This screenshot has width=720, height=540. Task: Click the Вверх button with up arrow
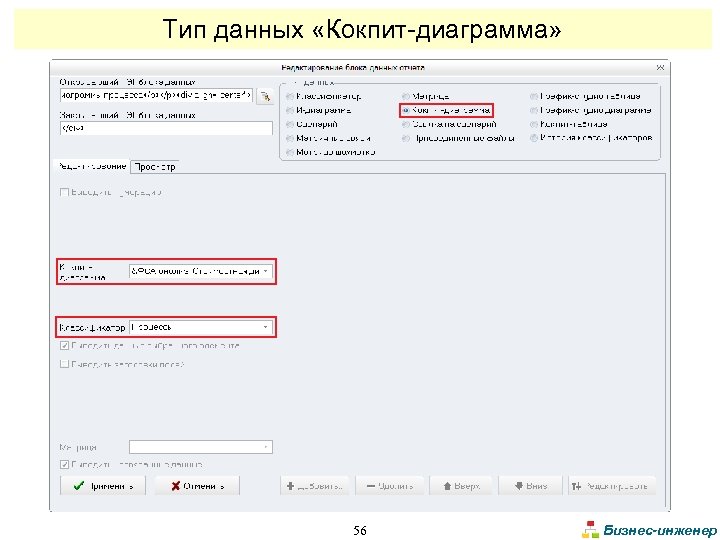click(x=461, y=486)
